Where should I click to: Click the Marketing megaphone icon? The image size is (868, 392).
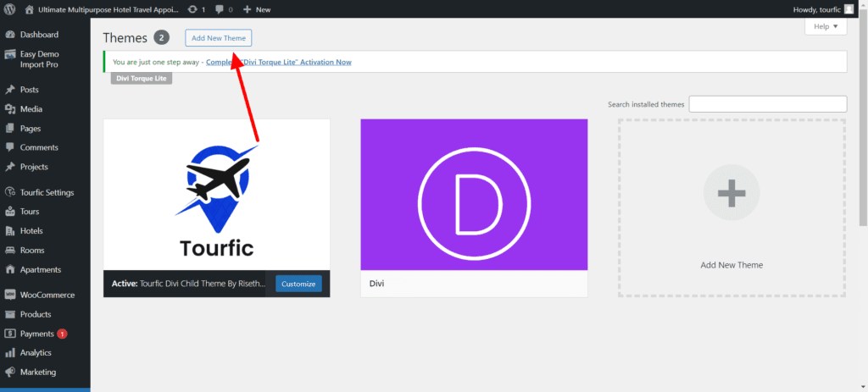click(9, 372)
